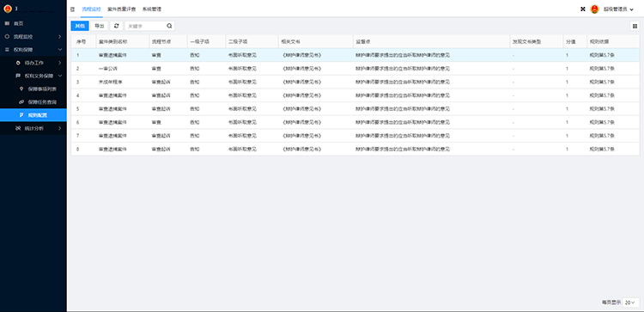Click the user avatar emblem at top right
This screenshot has height=312, width=644.
[x=594, y=9]
